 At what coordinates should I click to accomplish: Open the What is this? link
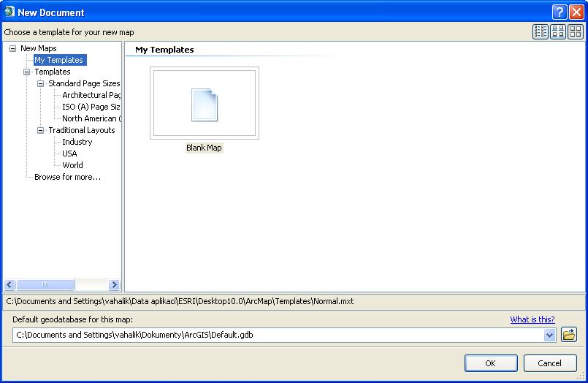pyautogui.click(x=532, y=319)
